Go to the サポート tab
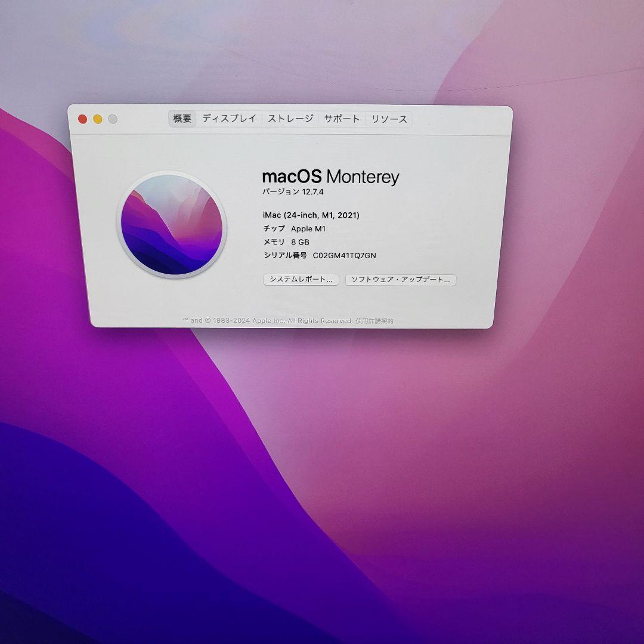The image size is (644, 644). point(342,119)
